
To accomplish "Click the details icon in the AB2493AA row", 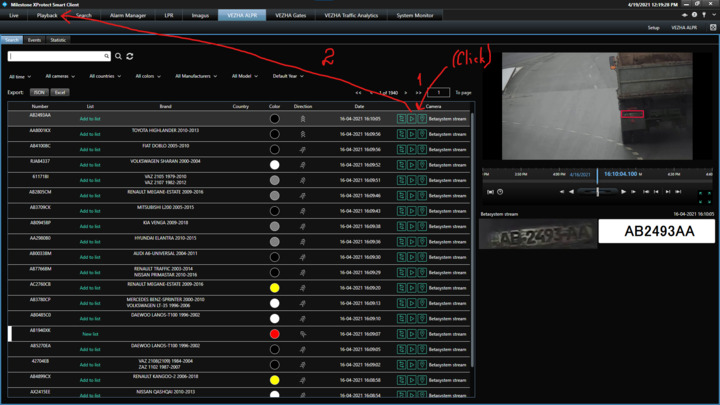I will pos(402,119).
